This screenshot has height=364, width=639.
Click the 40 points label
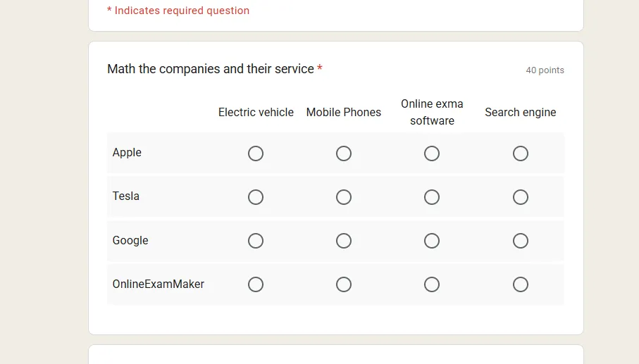point(545,70)
